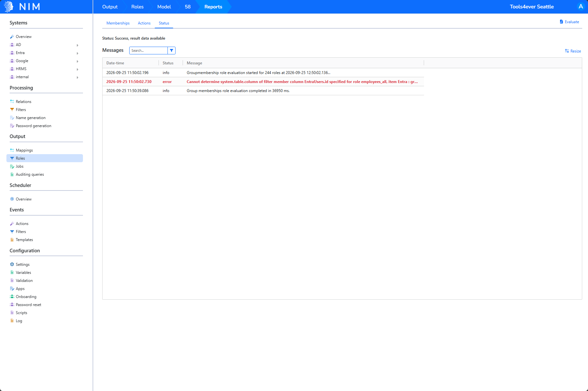588x391 pixels.
Task: Click the Relations icon under Processing
Action: (x=12, y=102)
